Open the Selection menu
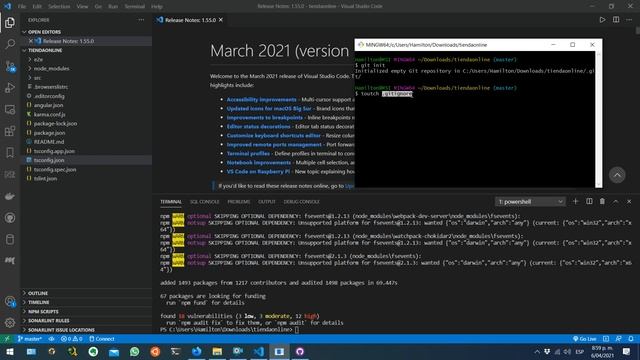Image resolution: width=640 pixels, height=360 pixels. pos(59,7)
